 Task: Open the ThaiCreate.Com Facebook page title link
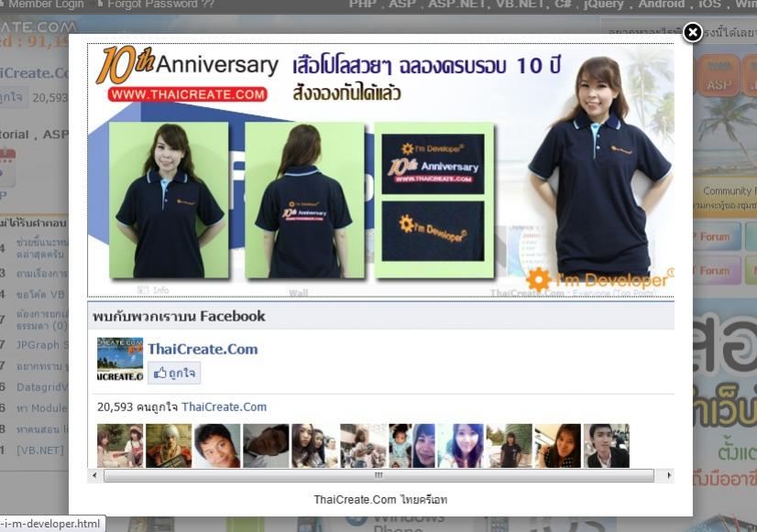pos(203,349)
